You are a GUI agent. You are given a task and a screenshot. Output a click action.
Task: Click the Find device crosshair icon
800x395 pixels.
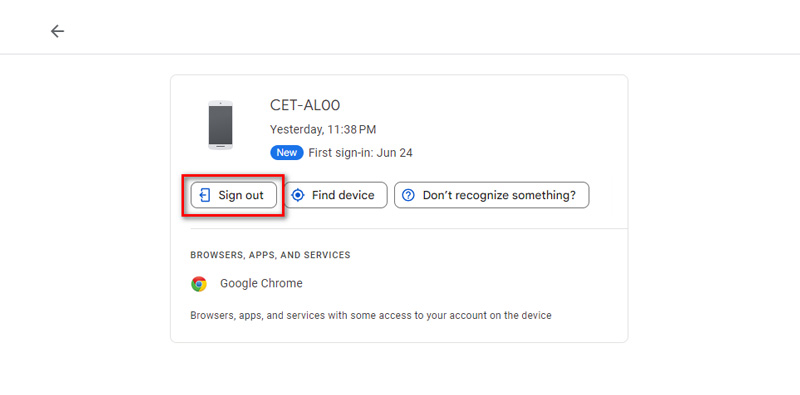298,195
